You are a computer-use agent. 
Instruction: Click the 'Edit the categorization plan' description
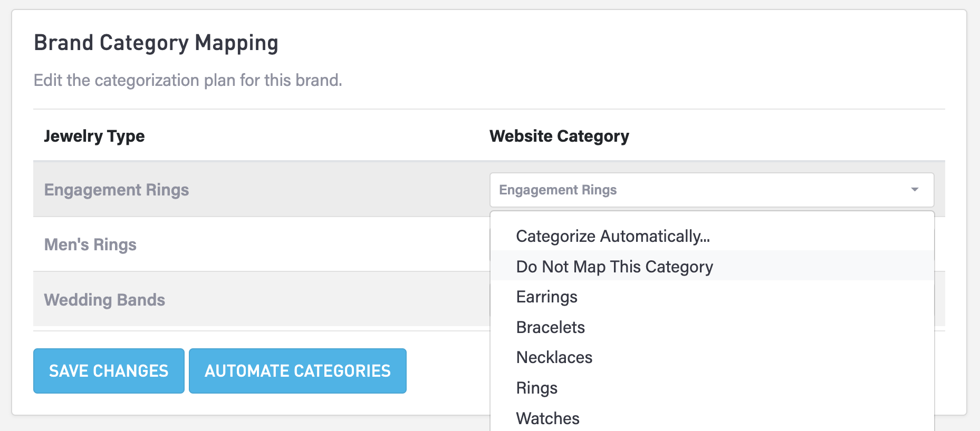tap(188, 80)
